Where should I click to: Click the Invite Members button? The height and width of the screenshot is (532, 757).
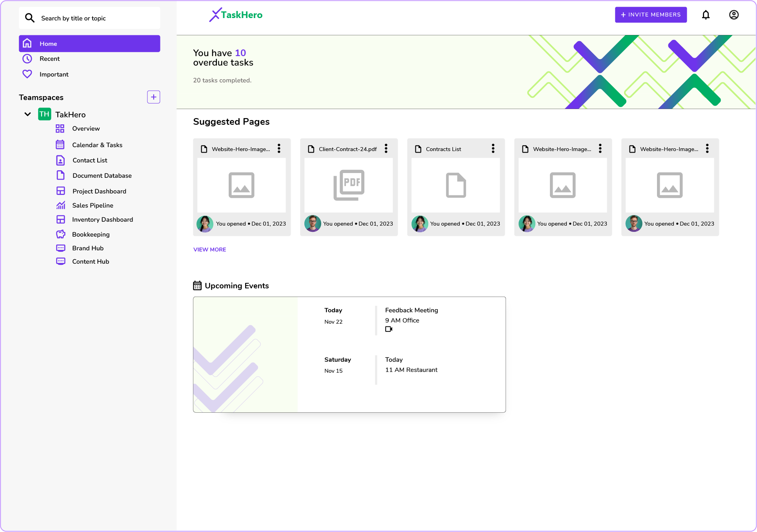point(651,15)
